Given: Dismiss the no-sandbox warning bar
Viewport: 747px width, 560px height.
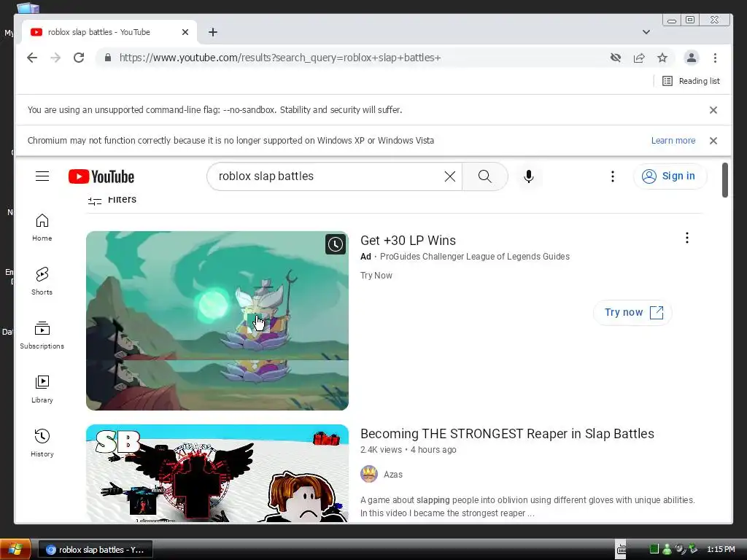Looking at the screenshot, I should [713, 110].
